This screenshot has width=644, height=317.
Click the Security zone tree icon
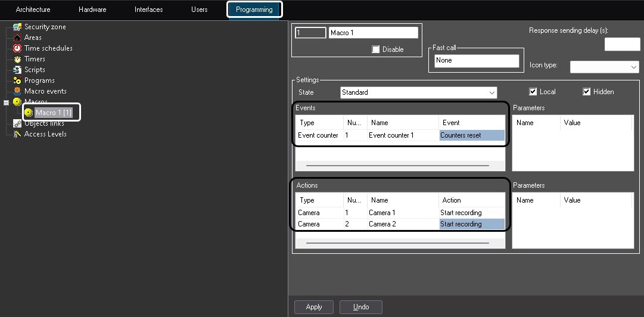click(17, 27)
